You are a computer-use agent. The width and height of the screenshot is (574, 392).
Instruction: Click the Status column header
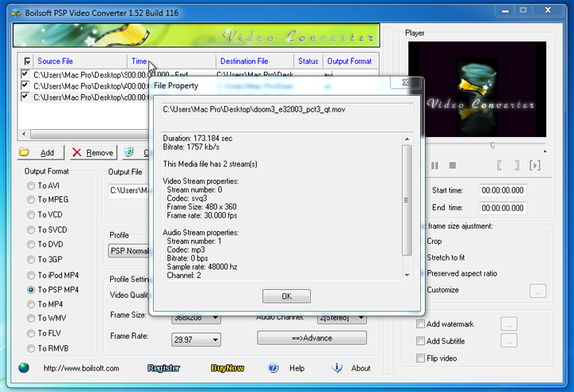coord(308,61)
